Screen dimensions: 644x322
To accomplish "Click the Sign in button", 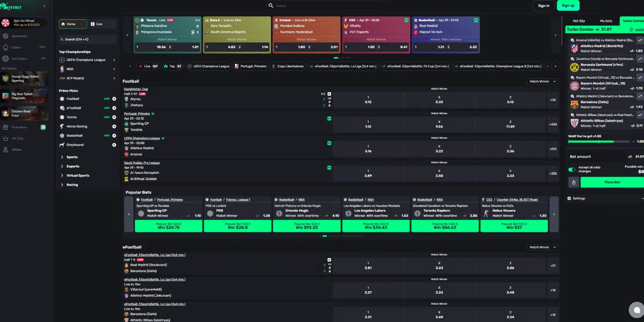I will (x=544, y=6).
